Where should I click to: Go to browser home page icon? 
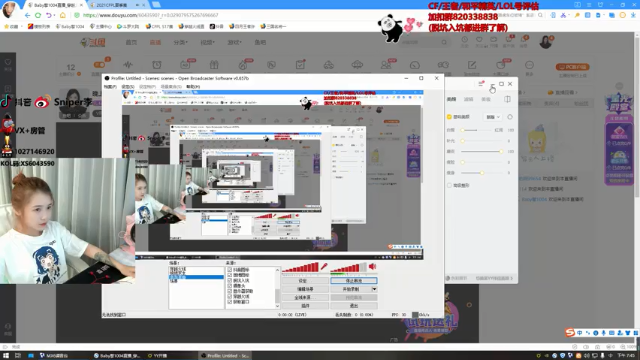coord(62,15)
